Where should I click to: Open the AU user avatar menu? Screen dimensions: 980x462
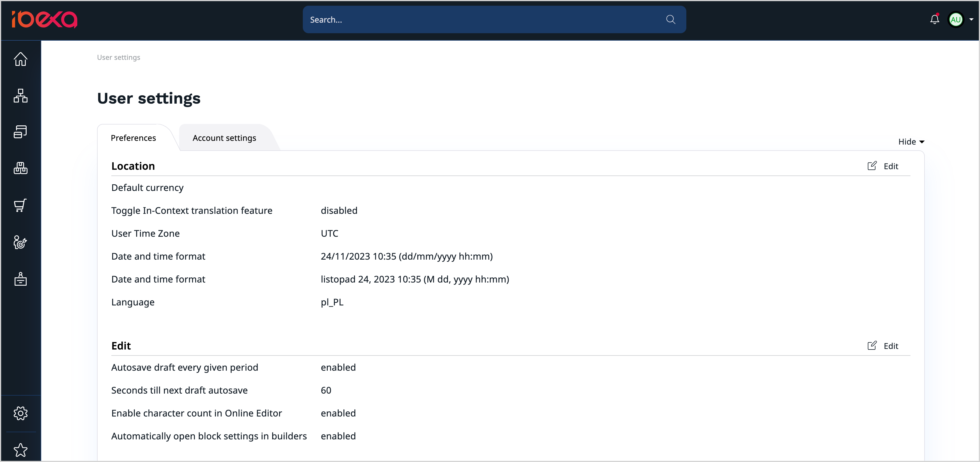click(955, 19)
